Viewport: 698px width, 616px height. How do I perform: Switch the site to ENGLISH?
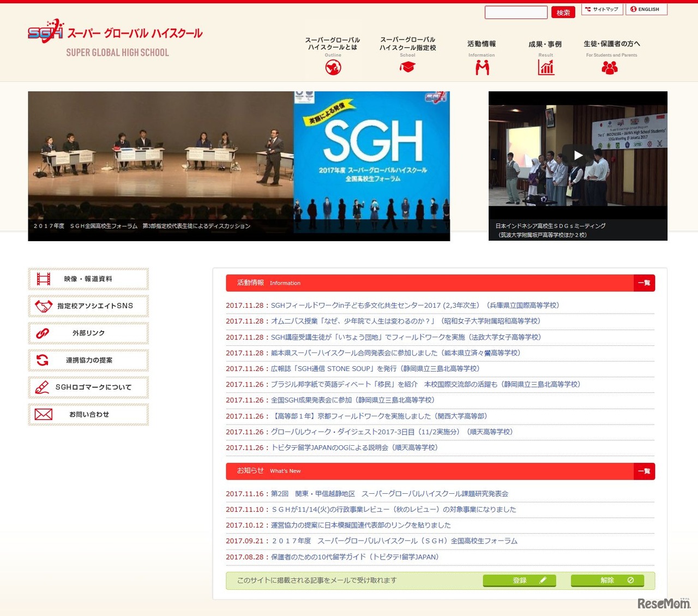tap(646, 9)
